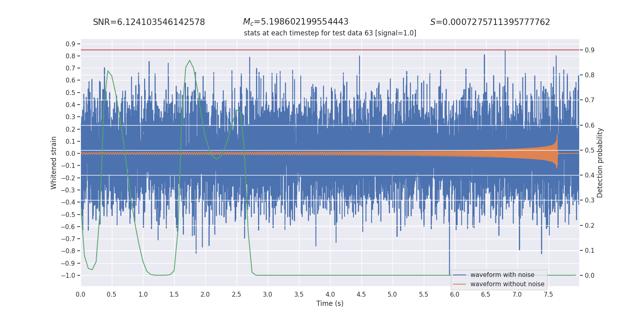Select the 'waveform with noise' legend label

502,275
